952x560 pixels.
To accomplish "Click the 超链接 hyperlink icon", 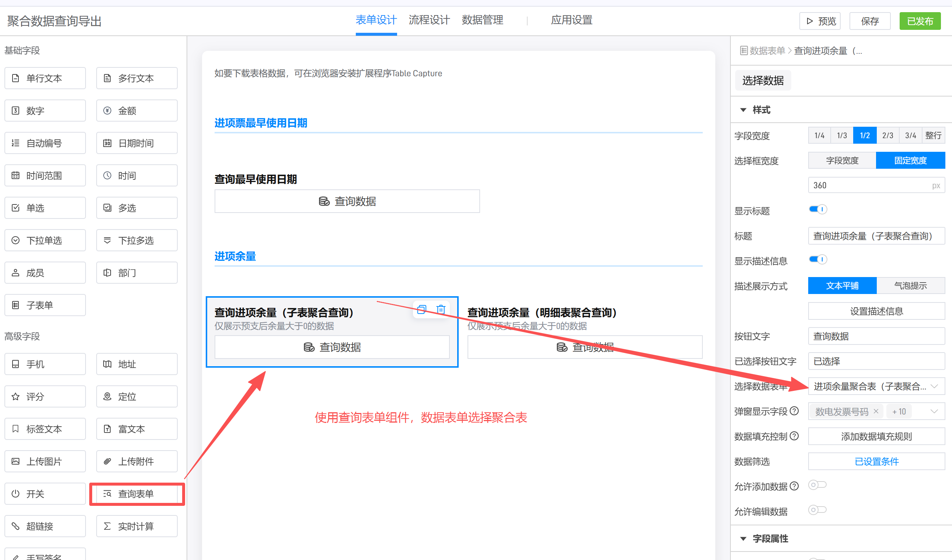I will tap(15, 526).
